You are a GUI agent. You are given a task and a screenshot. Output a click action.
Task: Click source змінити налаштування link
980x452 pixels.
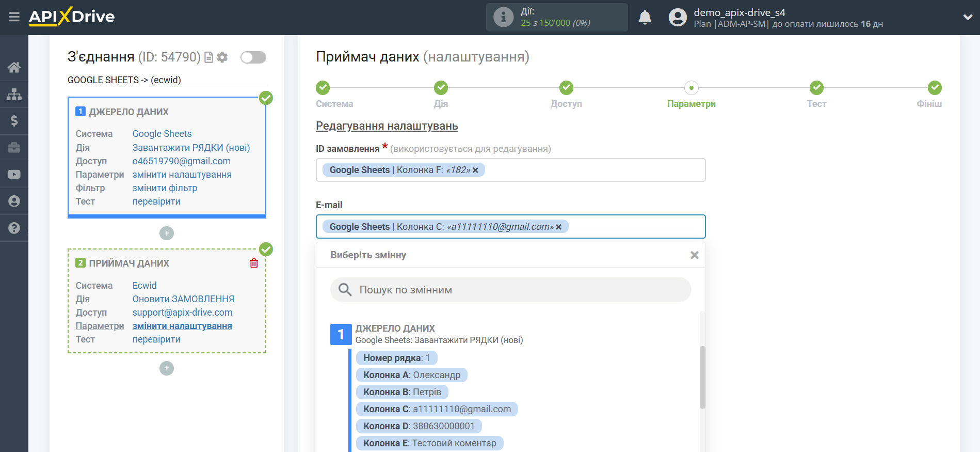pyautogui.click(x=182, y=175)
